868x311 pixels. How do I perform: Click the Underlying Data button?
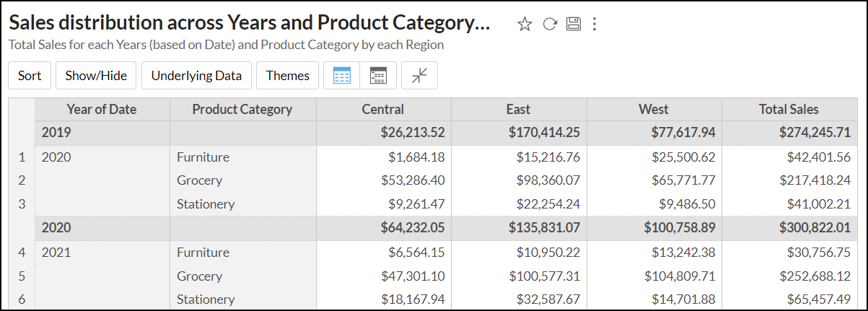tap(196, 76)
